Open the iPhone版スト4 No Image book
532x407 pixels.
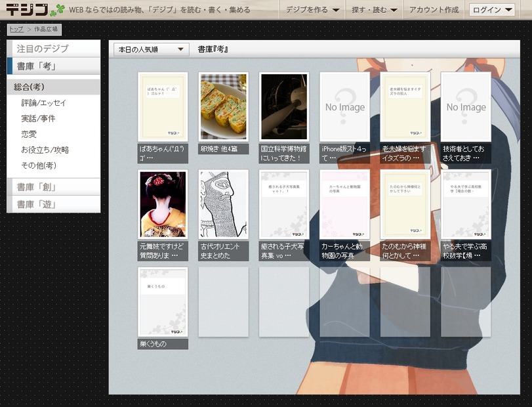click(x=344, y=106)
